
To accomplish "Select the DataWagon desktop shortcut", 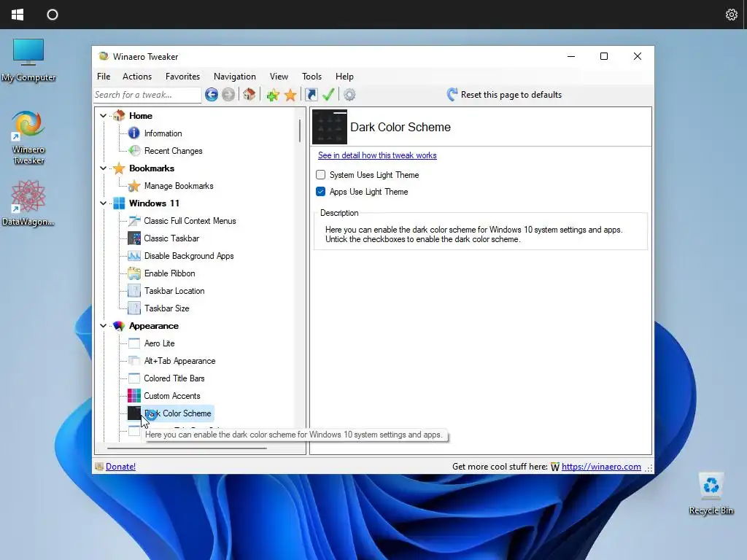I will pyautogui.click(x=28, y=203).
